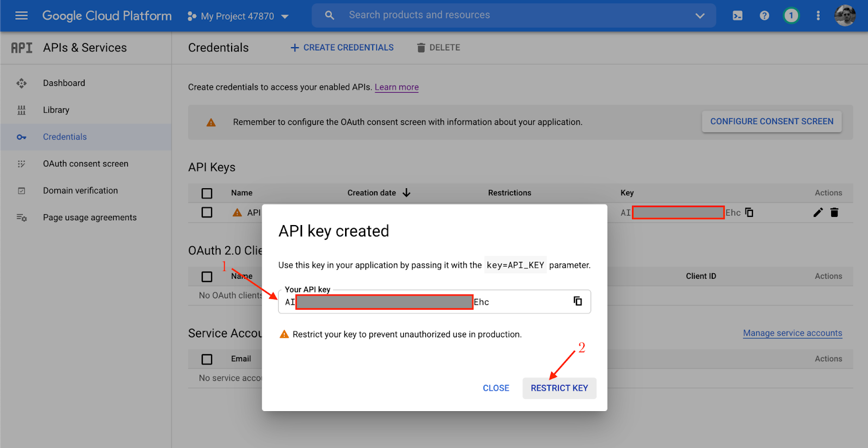
Task: Toggle the API Keys select-all checkbox
Action: pyautogui.click(x=207, y=193)
